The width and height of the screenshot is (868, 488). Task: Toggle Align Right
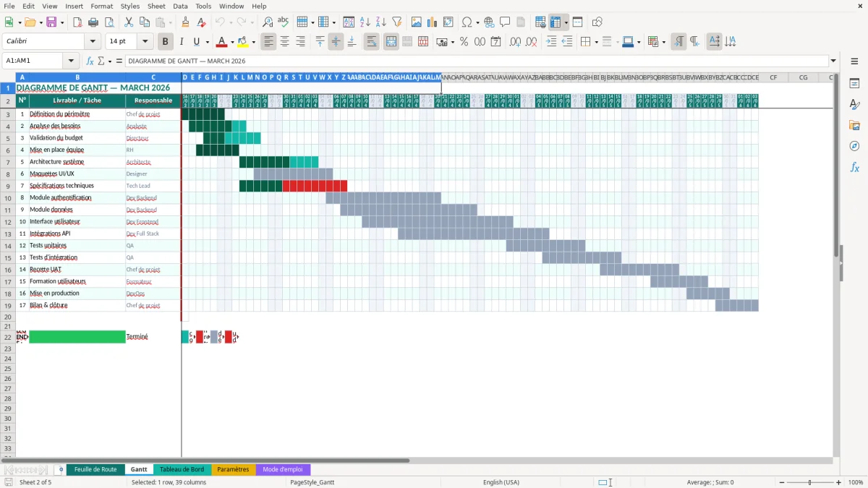click(x=301, y=42)
